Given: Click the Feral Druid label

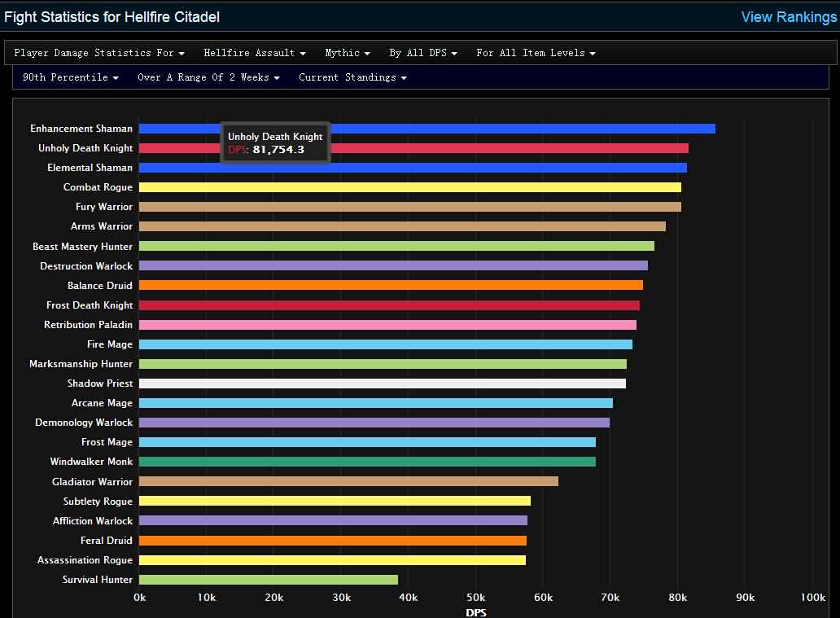Looking at the screenshot, I should click(107, 541).
